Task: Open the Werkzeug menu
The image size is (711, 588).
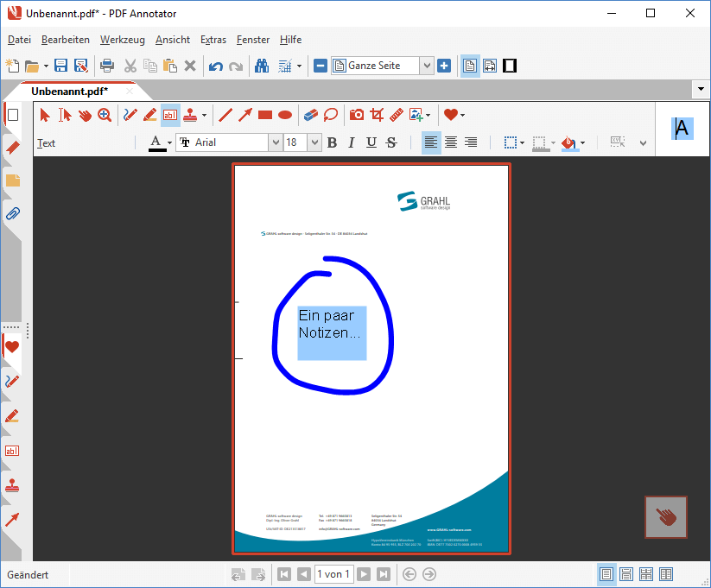Action: click(123, 40)
